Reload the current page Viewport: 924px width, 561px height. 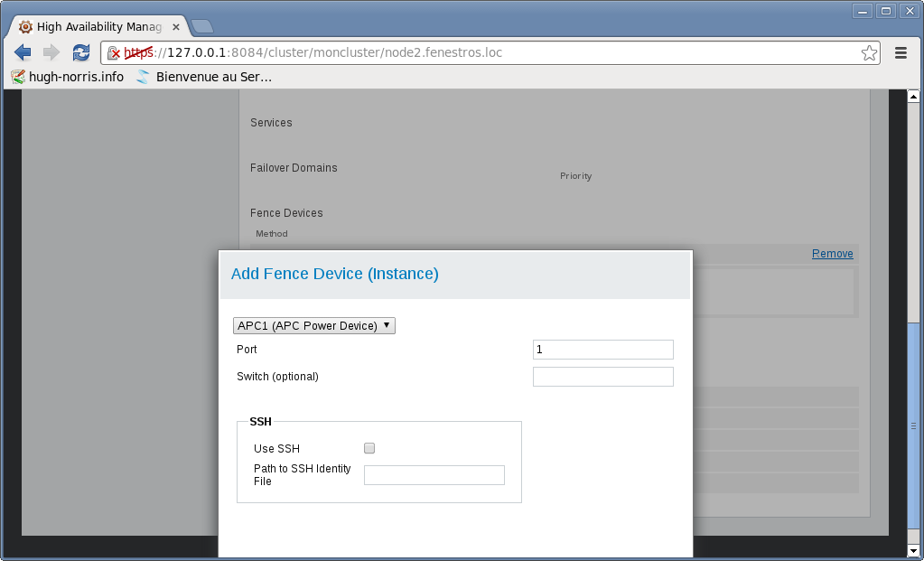(81, 52)
